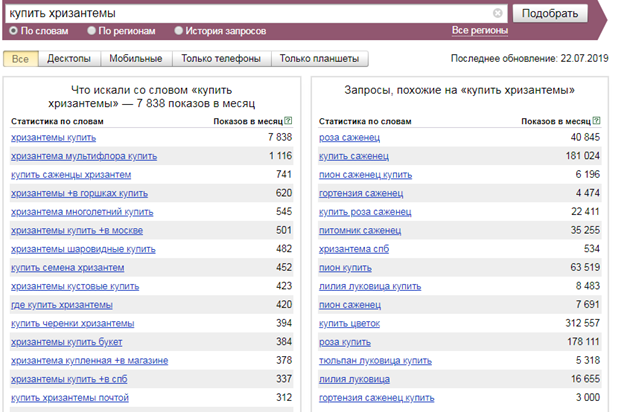
Task: Click heading 'Запросы, похожие на «купить хризантемы»'
Action: click(460, 90)
